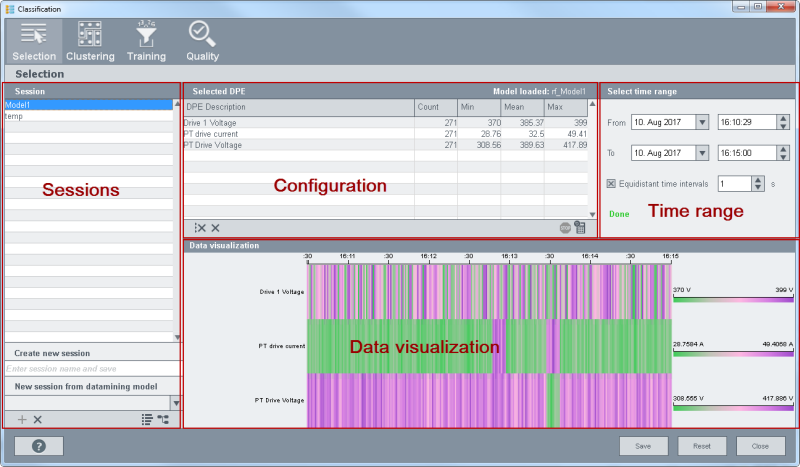
Task: Click the calculator icon in Selected DPE panel
Action: click(580, 228)
